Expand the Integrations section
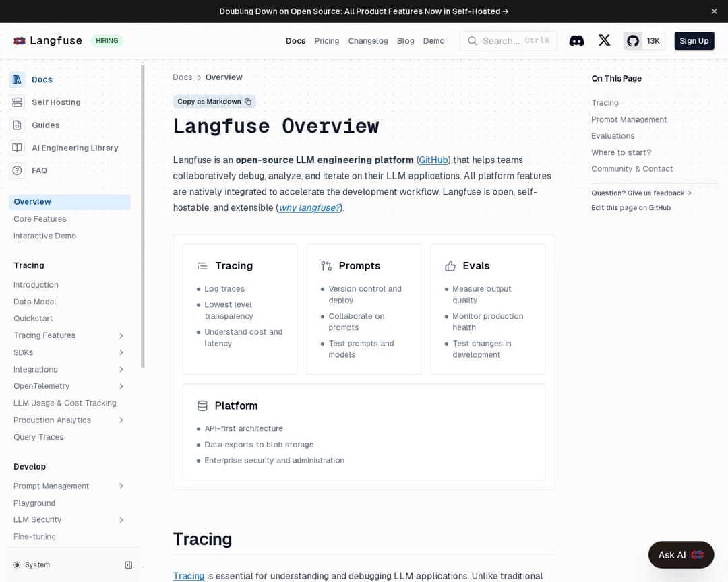 coord(121,369)
